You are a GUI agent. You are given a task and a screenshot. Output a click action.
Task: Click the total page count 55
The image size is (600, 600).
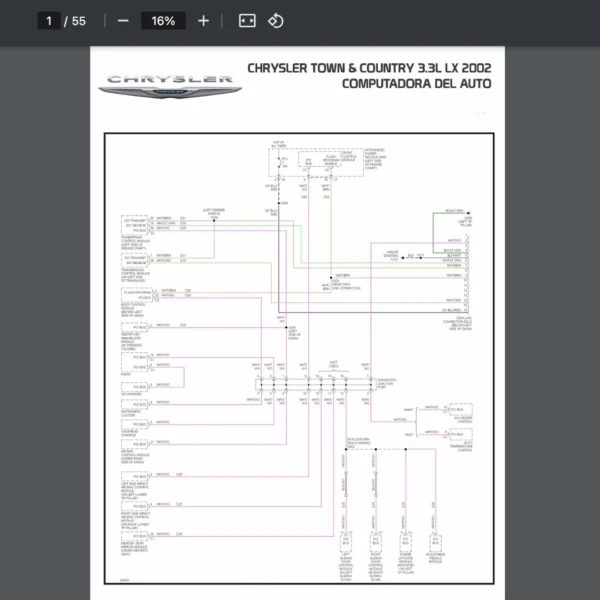[79, 21]
